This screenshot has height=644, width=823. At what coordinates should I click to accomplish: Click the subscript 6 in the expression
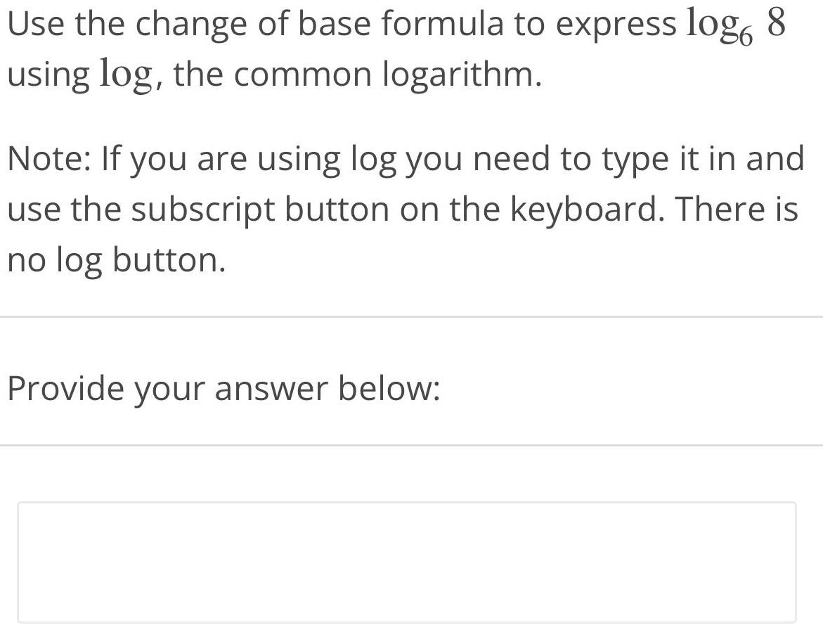coord(747,34)
